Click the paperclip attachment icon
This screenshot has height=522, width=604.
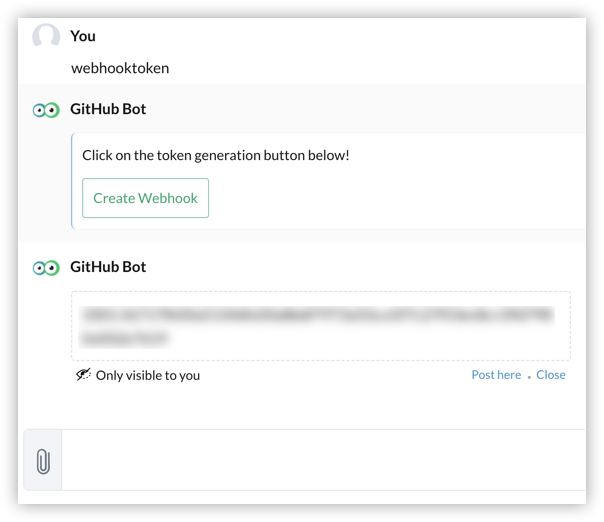click(x=43, y=461)
